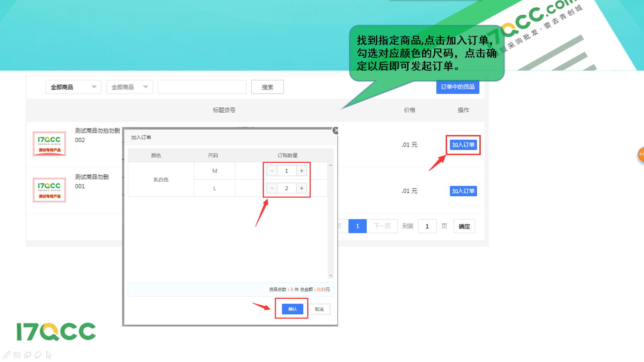Increase quantity for size M

(302, 171)
